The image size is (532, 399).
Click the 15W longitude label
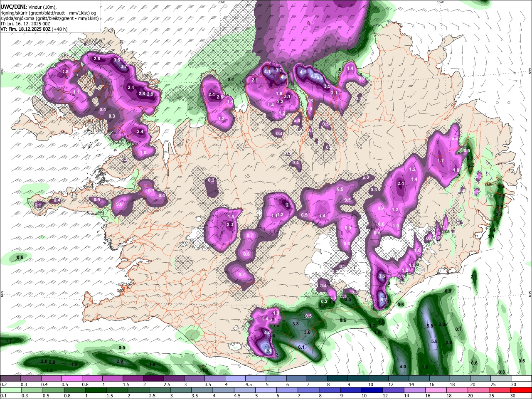tap(440, 2)
